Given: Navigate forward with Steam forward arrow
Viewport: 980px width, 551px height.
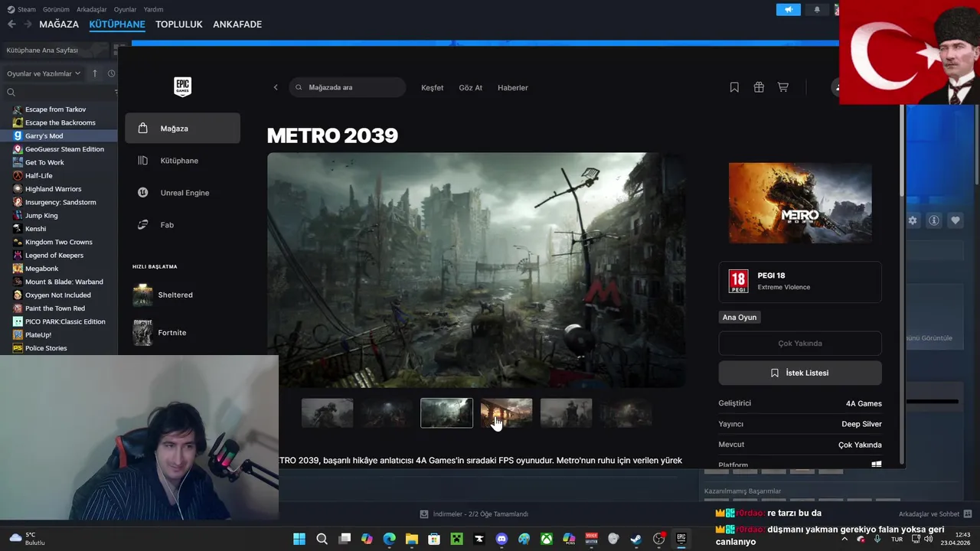Looking at the screenshot, I should click(28, 24).
